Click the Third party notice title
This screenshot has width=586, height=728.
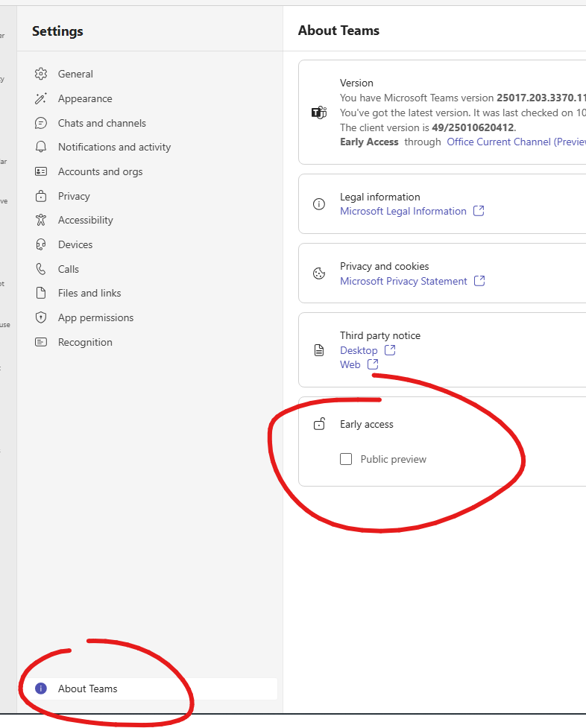[x=380, y=335]
